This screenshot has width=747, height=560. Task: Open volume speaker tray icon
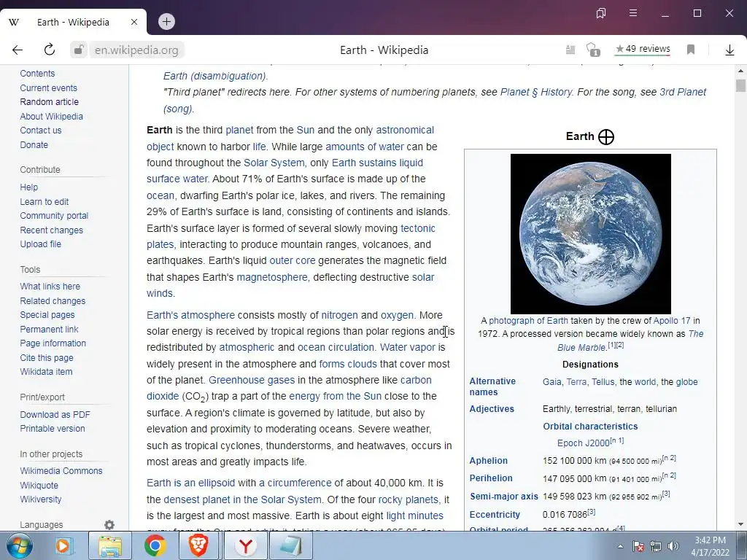[x=673, y=546]
